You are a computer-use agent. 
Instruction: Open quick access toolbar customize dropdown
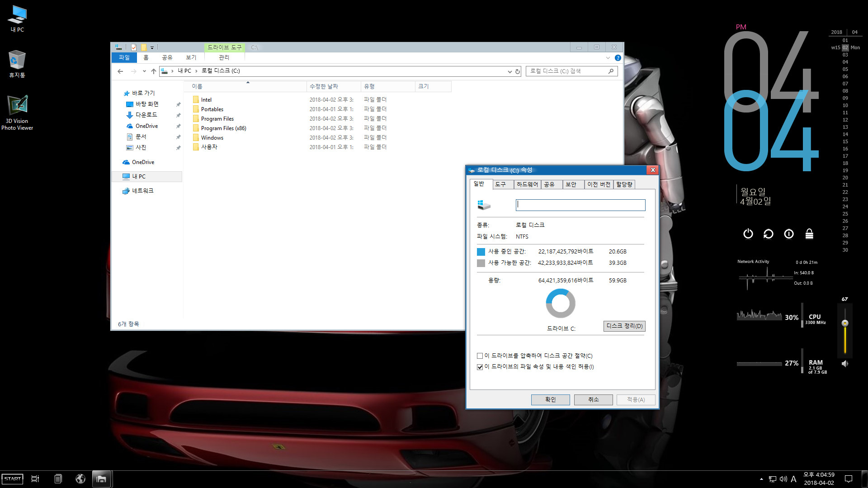[152, 47]
